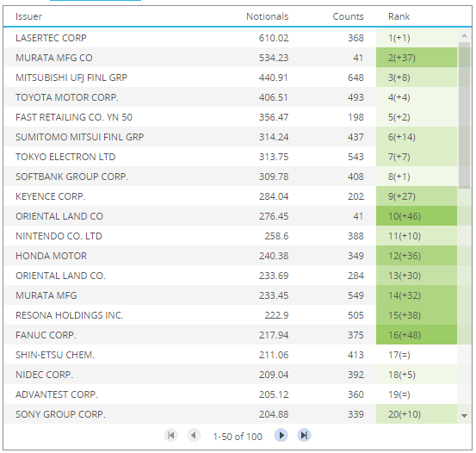476x453 pixels.
Task: Click rank cell 14(+32)
Action: [x=417, y=295]
